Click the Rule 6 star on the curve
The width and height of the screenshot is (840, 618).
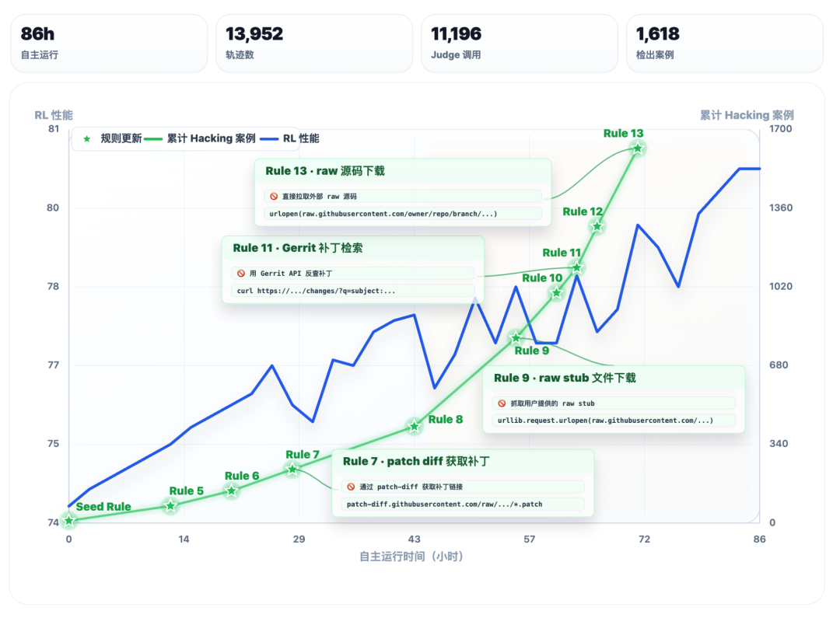232,491
